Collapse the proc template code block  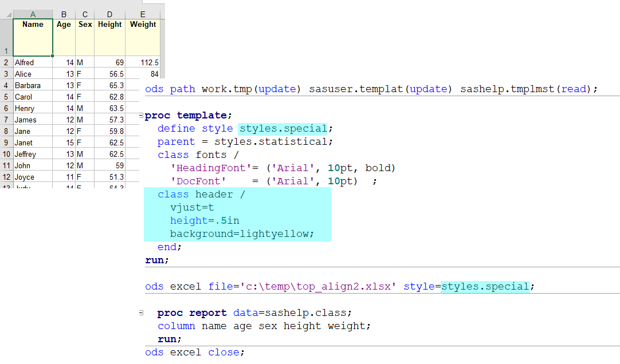point(141,116)
